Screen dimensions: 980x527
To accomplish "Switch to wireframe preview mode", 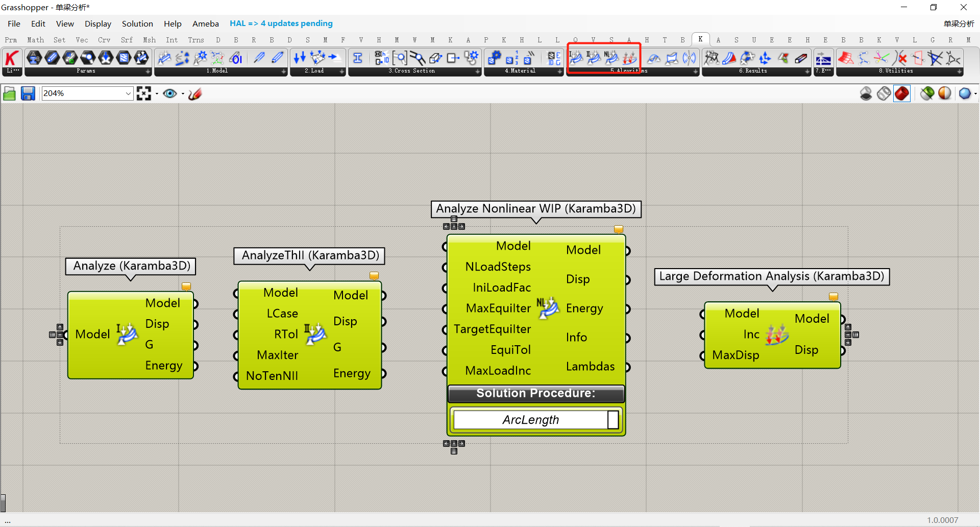I will (884, 93).
